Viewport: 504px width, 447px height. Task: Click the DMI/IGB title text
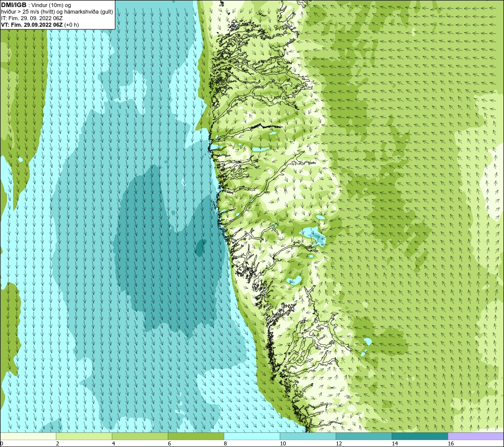click(x=14, y=5)
